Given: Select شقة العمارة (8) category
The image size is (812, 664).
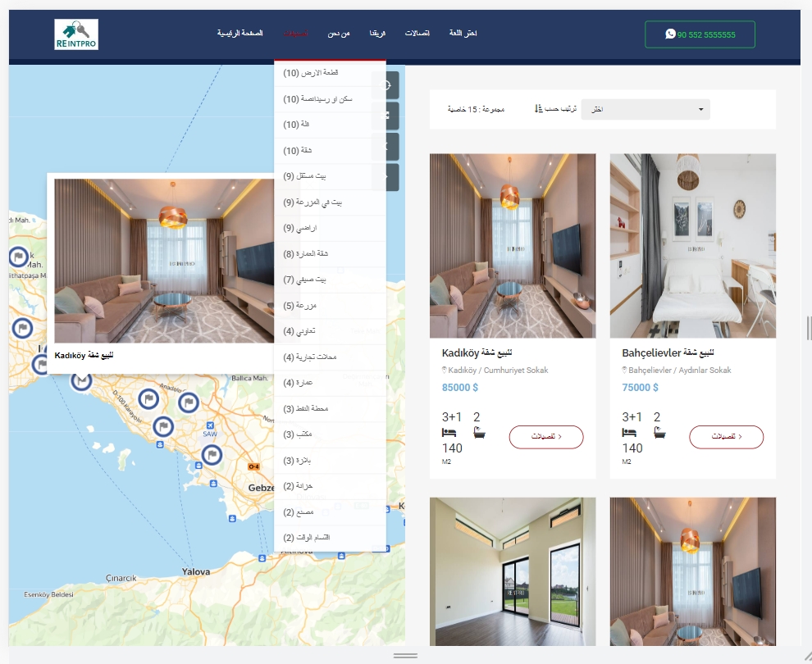Looking at the screenshot, I should [x=330, y=254].
